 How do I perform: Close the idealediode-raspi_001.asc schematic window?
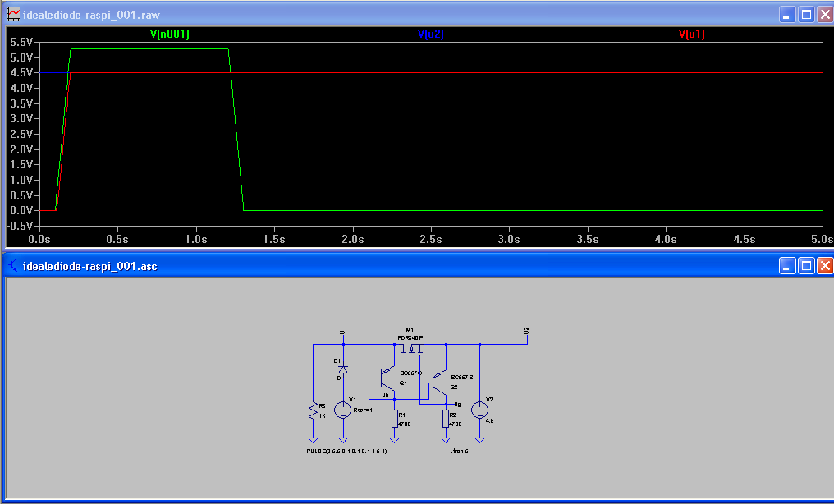click(825, 265)
